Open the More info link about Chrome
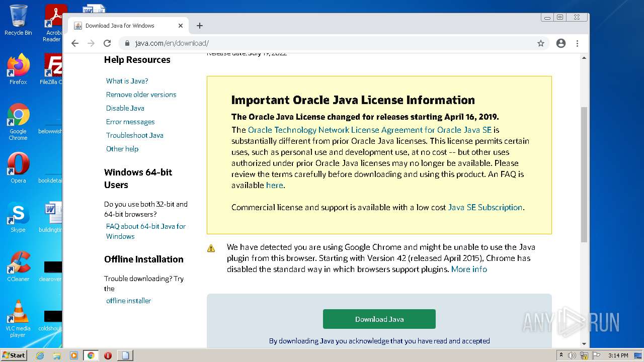The image size is (644, 362). click(469, 269)
